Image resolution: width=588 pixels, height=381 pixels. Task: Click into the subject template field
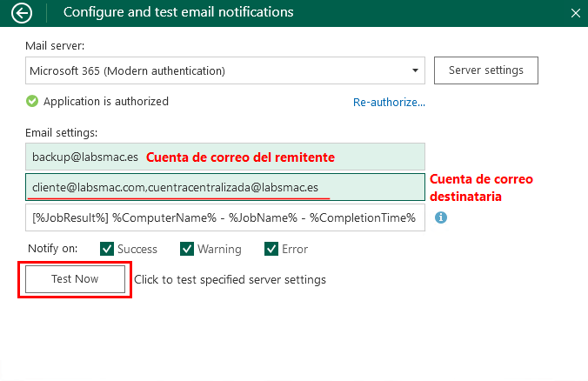(224, 217)
